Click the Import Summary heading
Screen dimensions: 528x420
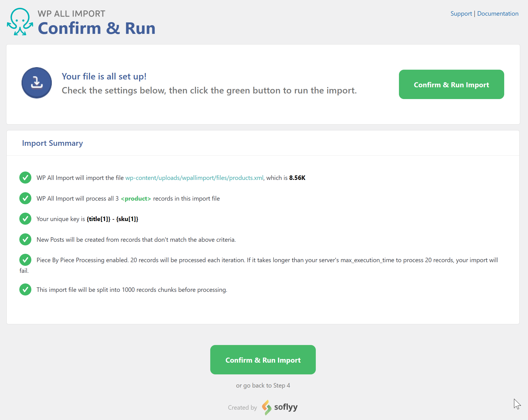pos(52,143)
